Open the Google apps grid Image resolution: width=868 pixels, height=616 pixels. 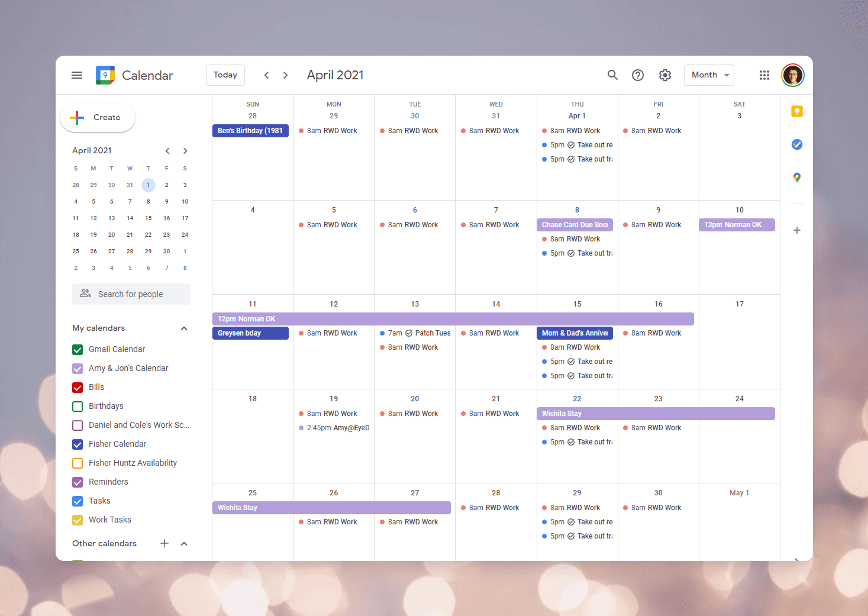[x=764, y=75]
